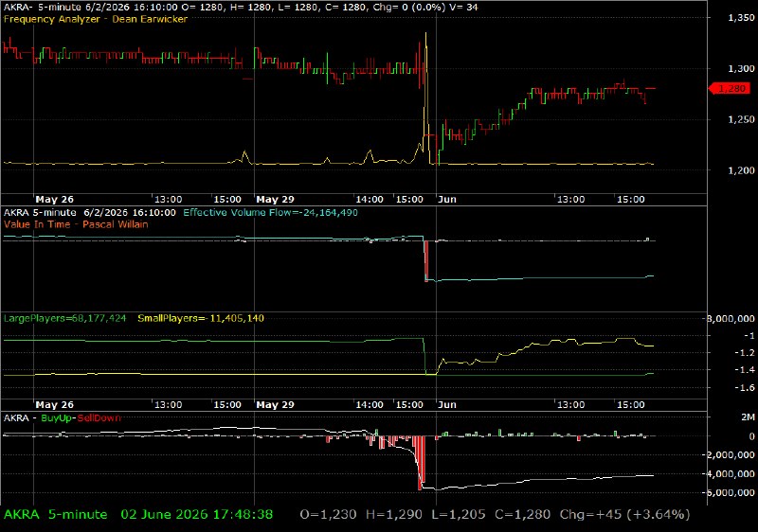Click the Chg=+45 (+3.64%) status text
The height and width of the screenshot is (532, 758).
point(624,515)
